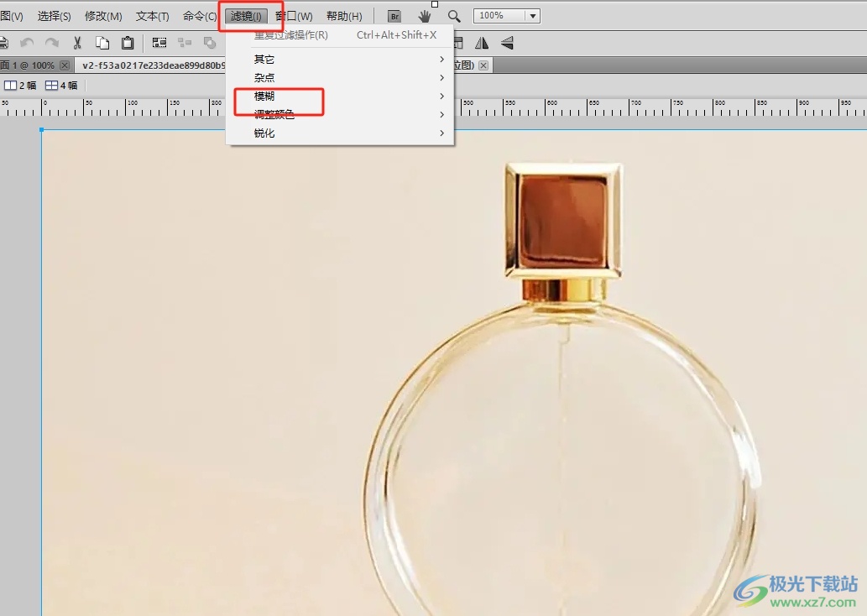Expand the 其它 filter submenu

click(x=340, y=60)
